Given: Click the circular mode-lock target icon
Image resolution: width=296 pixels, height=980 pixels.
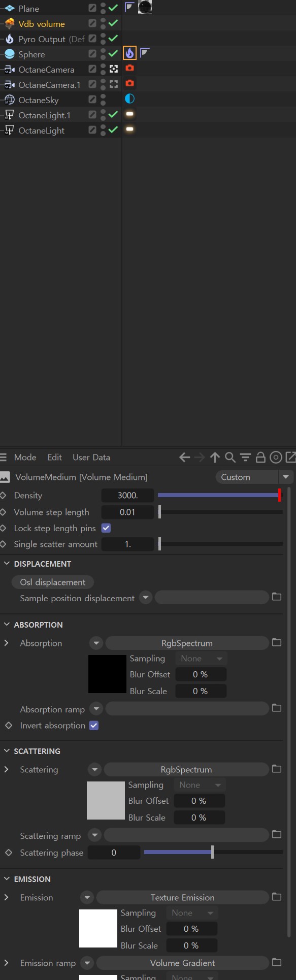Looking at the screenshot, I should pyautogui.click(x=276, y=458).
